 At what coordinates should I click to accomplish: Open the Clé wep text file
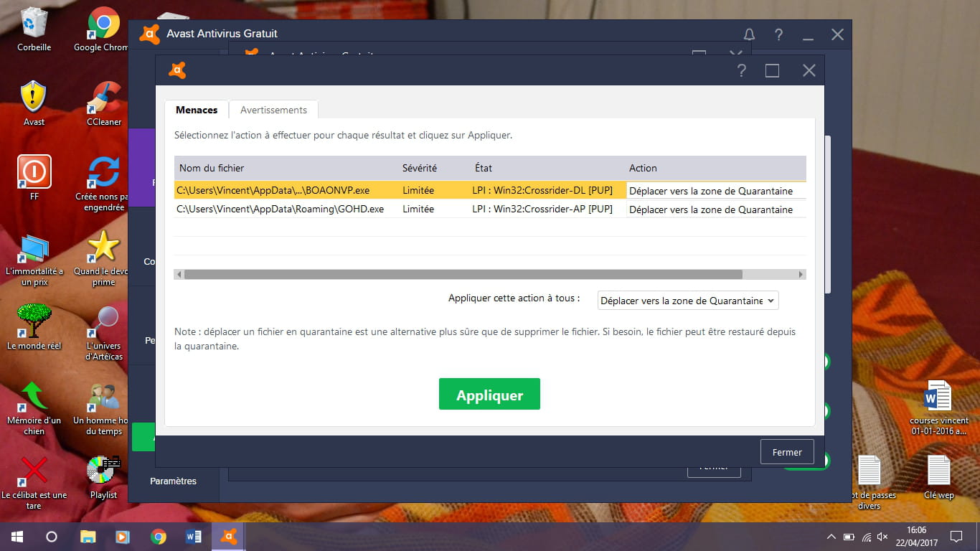click(x=939, y=477)
